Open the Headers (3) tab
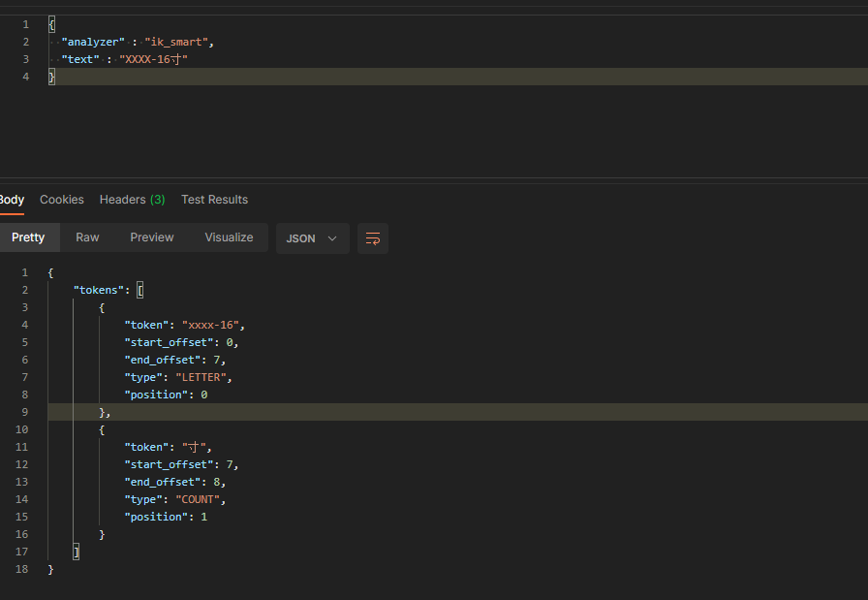 click(133, 200)
